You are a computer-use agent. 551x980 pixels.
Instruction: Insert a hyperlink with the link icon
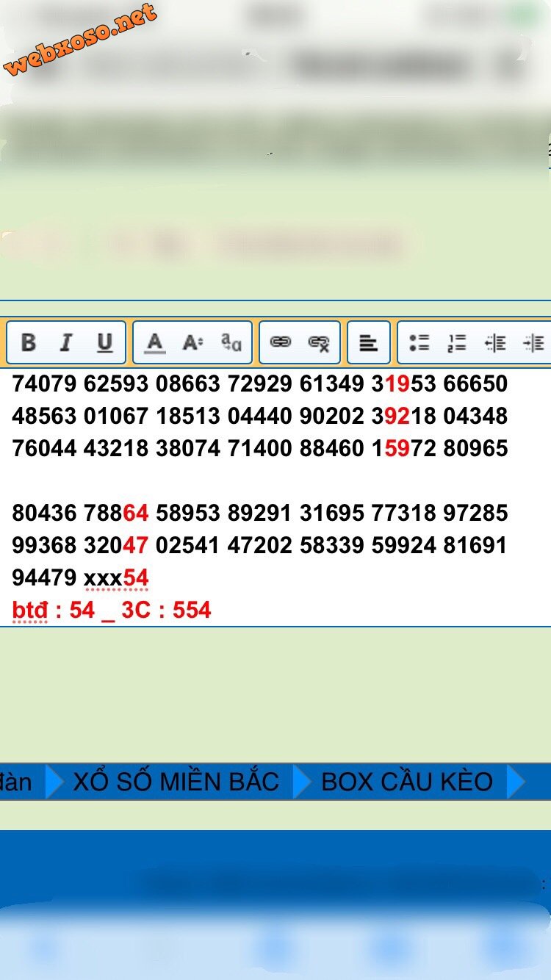[x=281, y=342]
